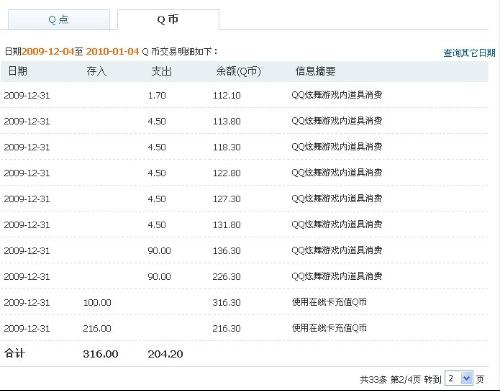The height and width of the screenshot is (391, 500).
Task: Click QQ炫舞游戏内道具消费 in the 112.10 row
Action: click(337, 95)
